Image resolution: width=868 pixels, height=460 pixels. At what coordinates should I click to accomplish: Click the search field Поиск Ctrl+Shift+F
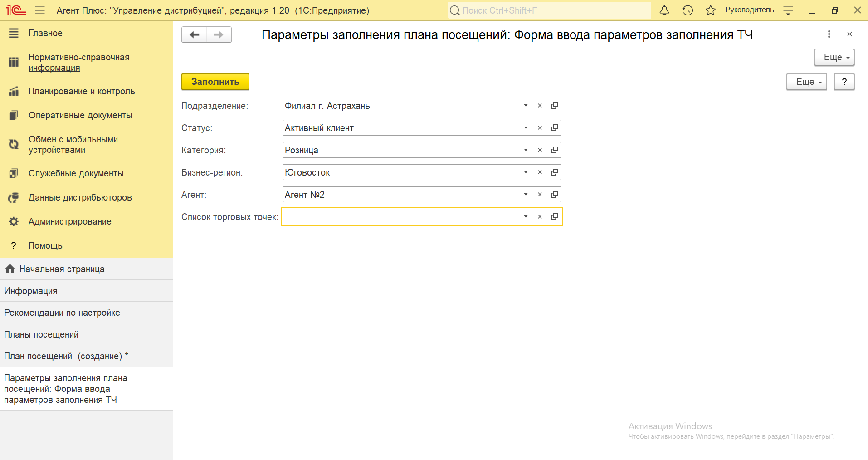pos(549,10)
